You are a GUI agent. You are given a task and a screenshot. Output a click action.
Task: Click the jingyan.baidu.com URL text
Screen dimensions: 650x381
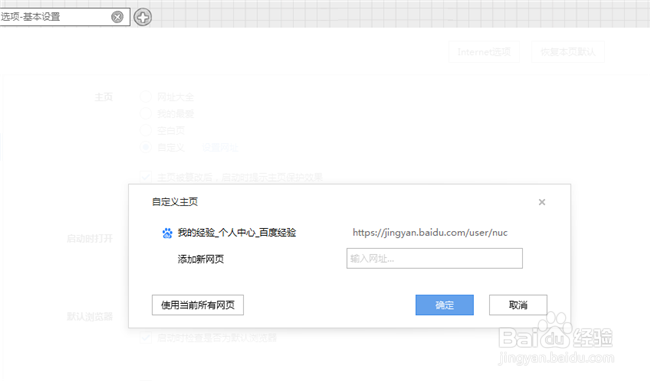point(430,233)
